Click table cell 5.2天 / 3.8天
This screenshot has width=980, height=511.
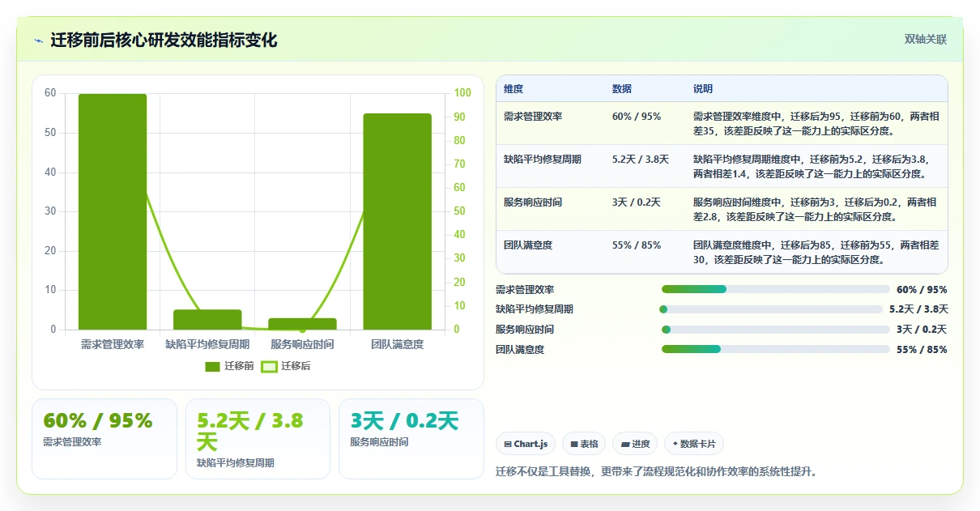[641, 160]
